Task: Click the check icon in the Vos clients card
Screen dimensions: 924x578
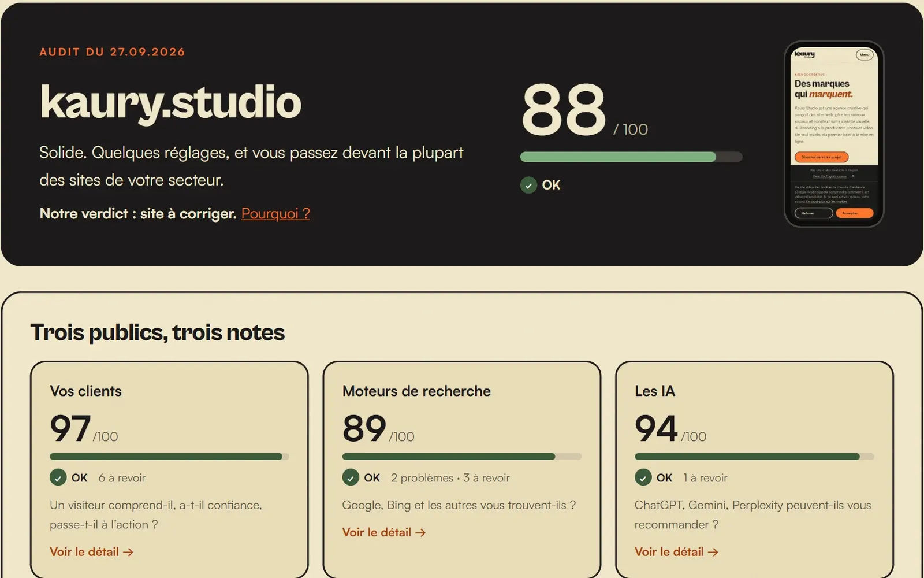Action: click(x=58, y=478)
